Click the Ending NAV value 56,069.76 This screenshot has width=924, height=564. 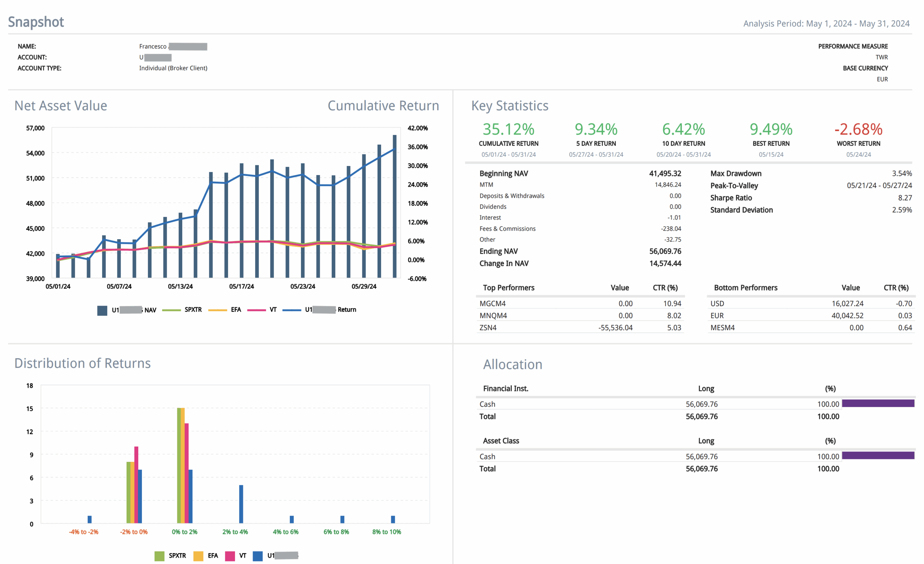coord(665,251)
